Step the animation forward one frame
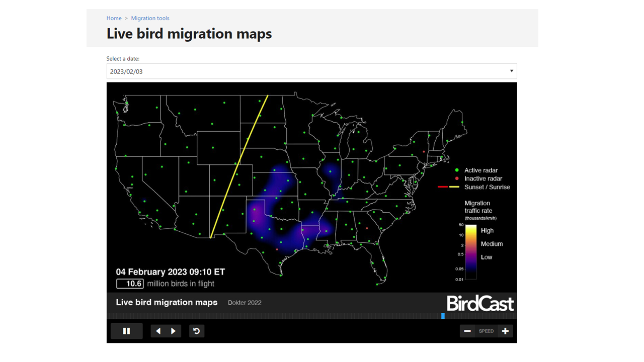This screenshot has width=644, height=362. tap(174, 331)
